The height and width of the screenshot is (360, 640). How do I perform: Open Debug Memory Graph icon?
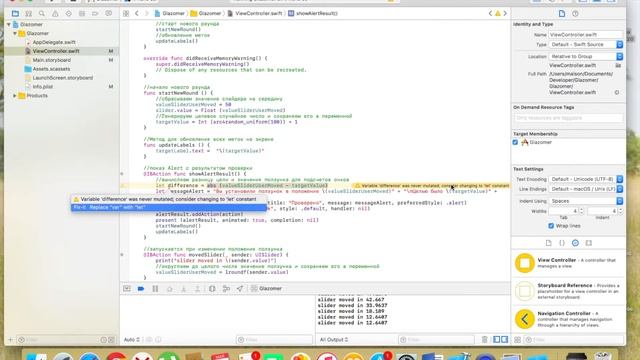226,289
